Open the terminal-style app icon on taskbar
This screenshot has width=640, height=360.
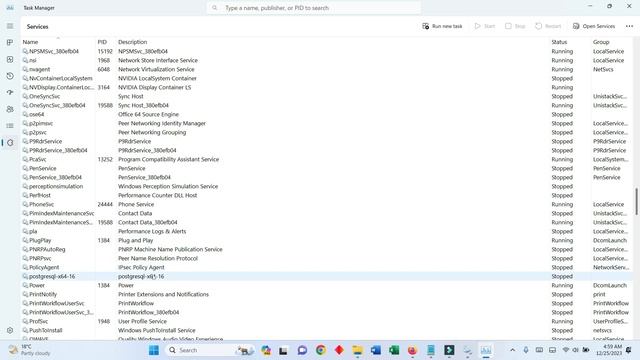pyautogui.click(x=449, y=350)
